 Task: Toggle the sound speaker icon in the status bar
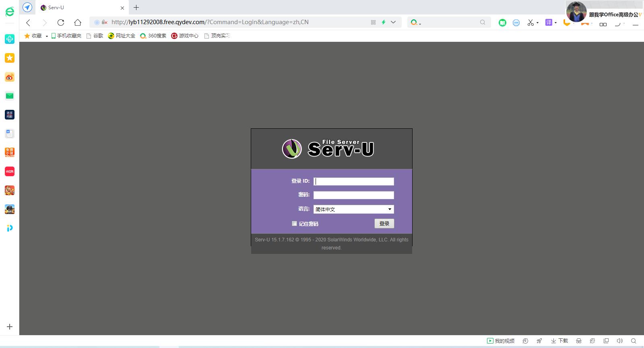pyautogui.click(x=619, y=341)
